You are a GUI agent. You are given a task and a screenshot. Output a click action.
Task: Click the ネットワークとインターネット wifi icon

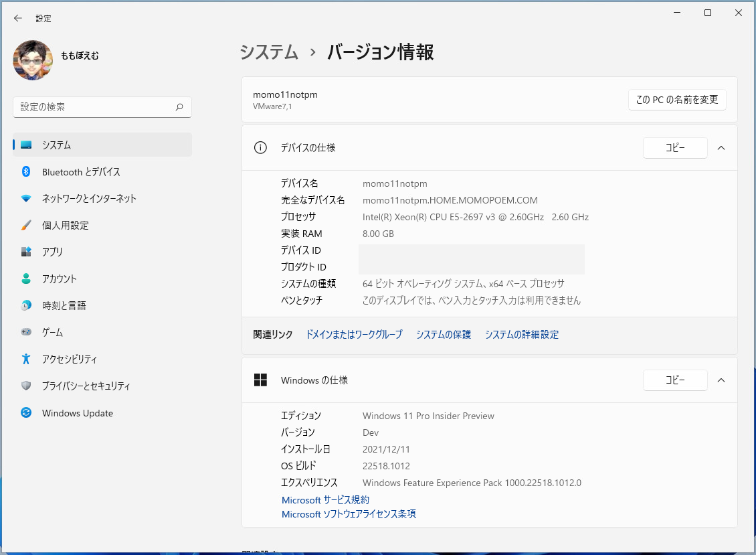[x=26, y=198]
